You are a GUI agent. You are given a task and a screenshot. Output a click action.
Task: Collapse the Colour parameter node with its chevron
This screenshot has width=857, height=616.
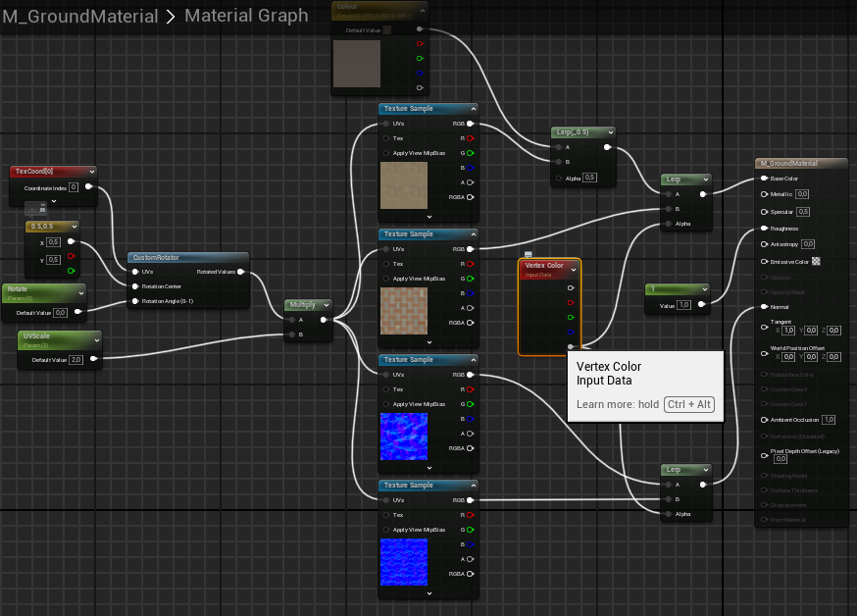point(421,9)
